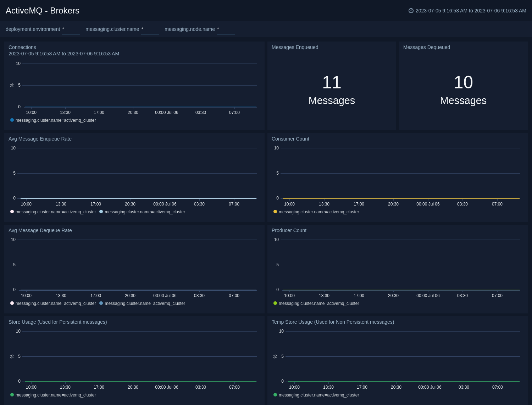Click the yellow legend dot in Consumer Count
The height and width of the screenshot is (405, 532).
click(x=275, y=212)
